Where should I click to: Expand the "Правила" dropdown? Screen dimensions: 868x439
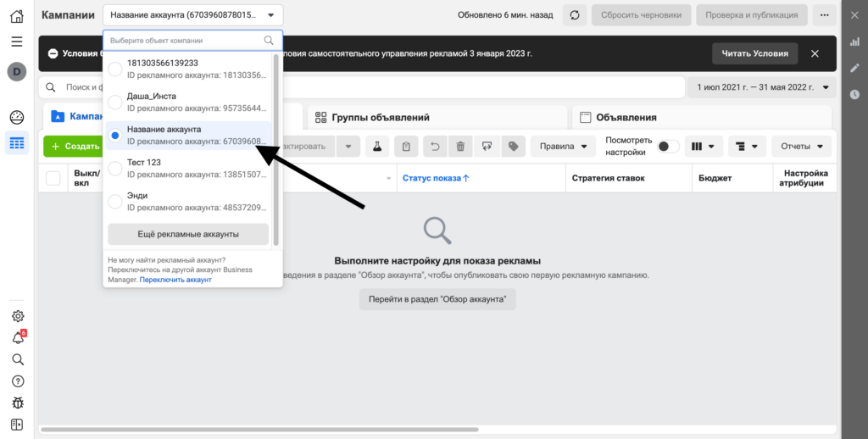563,147
